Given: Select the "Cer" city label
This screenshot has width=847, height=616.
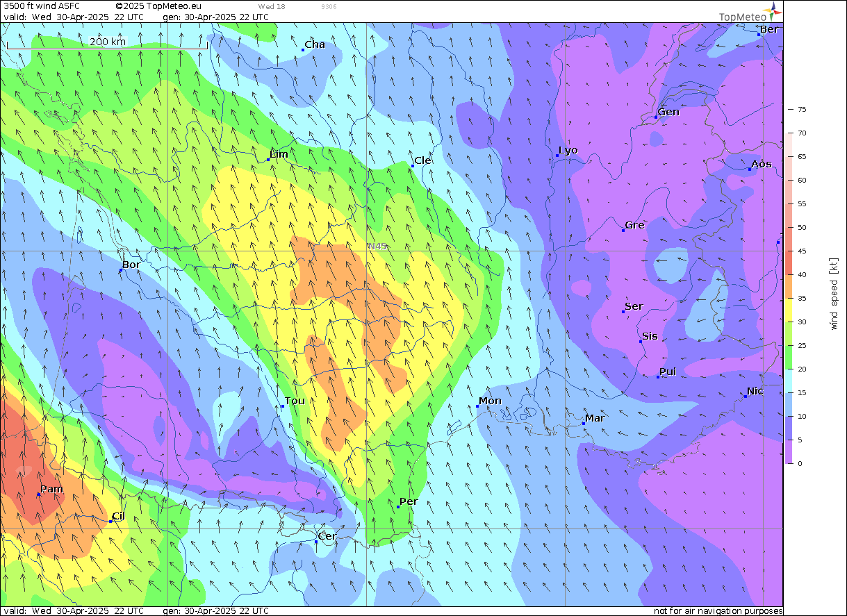Looking at the screenshot, I should (327, 536).
